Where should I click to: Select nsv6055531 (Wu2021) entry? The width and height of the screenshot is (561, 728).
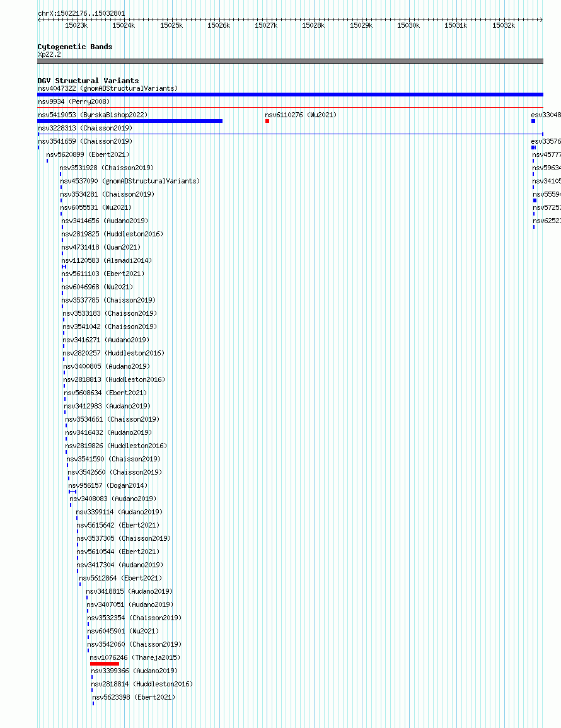click(96, 207)
